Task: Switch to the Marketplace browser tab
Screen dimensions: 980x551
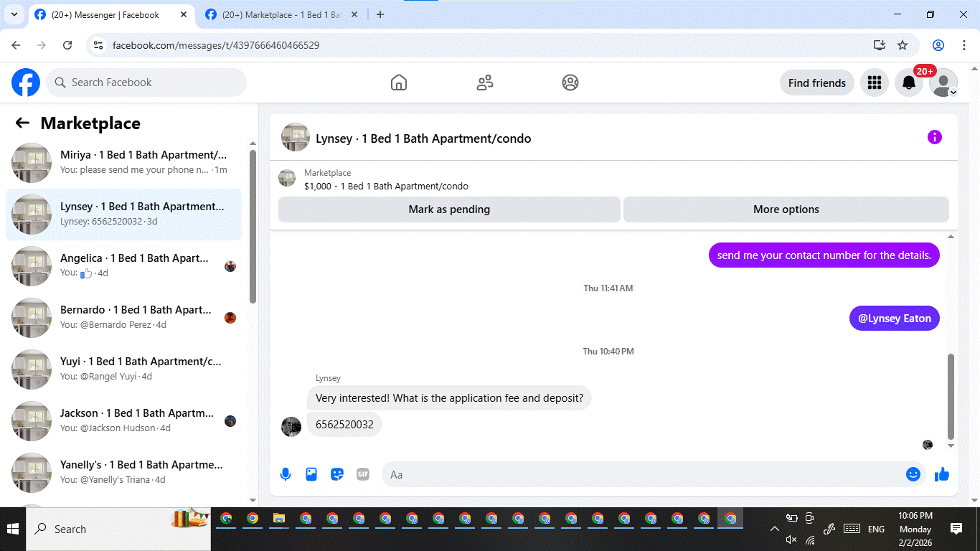Action: click(x=281, y=15)
